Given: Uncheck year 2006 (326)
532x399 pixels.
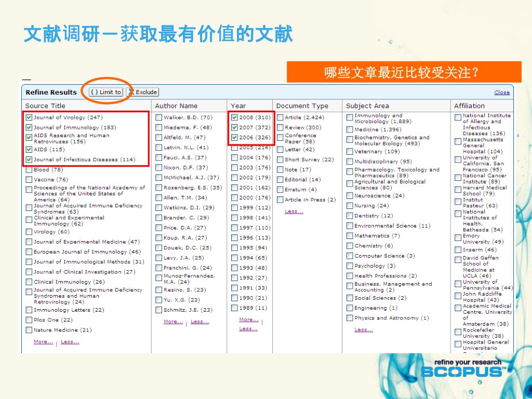Looking at the screenshot, I should click(234, 137).
